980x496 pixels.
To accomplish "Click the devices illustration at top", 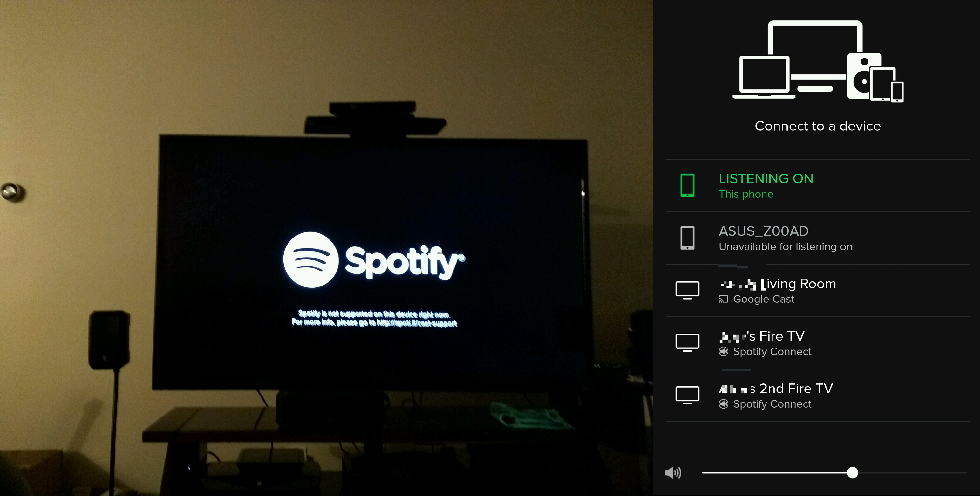I will tap(817, 61).
